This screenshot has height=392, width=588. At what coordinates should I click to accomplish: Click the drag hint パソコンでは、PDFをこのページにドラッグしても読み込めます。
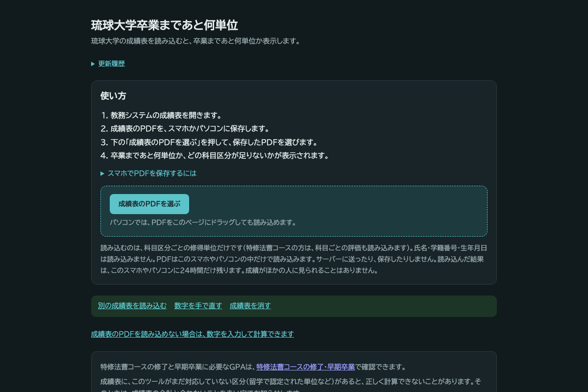coord(203,222)
